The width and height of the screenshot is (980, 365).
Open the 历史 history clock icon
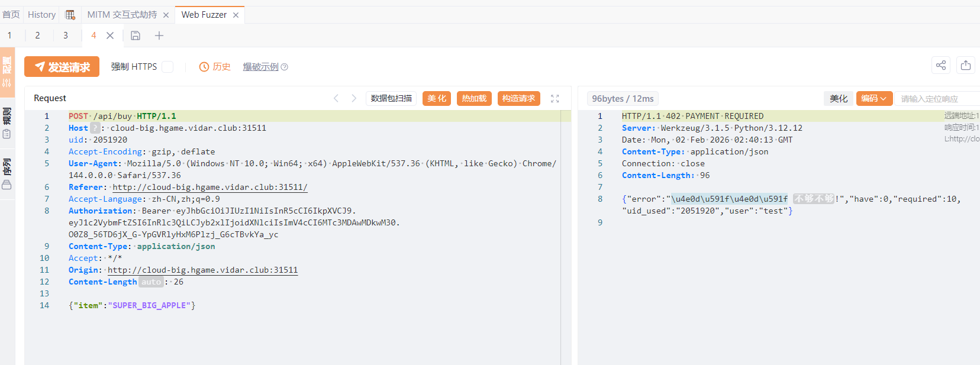[204, 67]
